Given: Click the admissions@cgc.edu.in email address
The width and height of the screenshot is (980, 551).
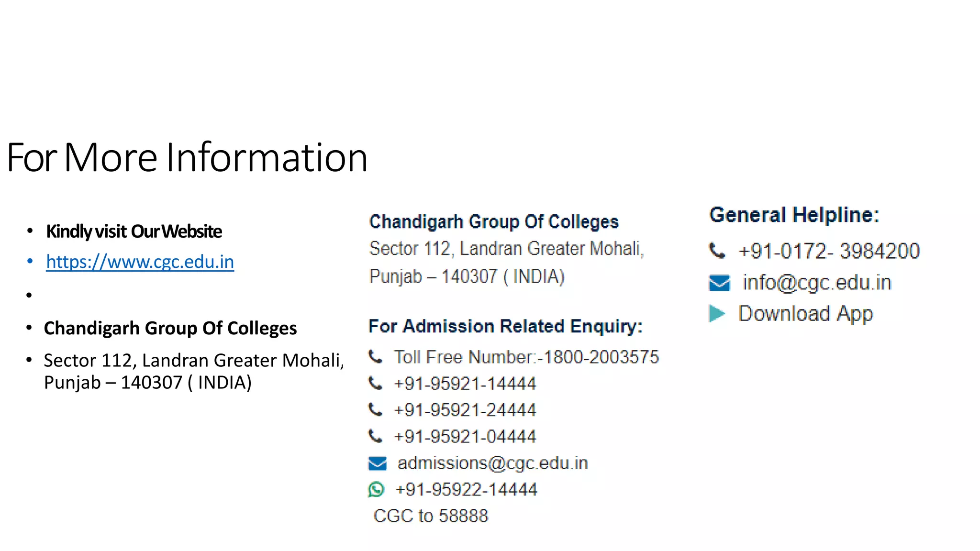Looking at the screenshot, I should tap(492, 463).
